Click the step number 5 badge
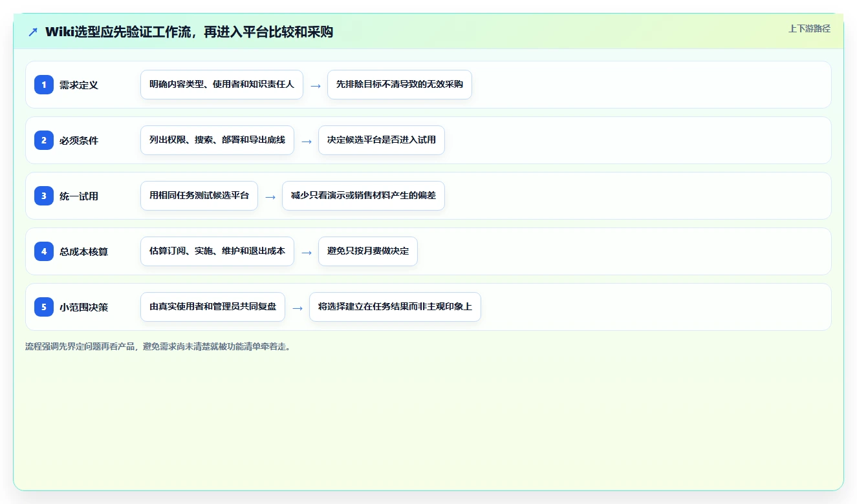 44,307
